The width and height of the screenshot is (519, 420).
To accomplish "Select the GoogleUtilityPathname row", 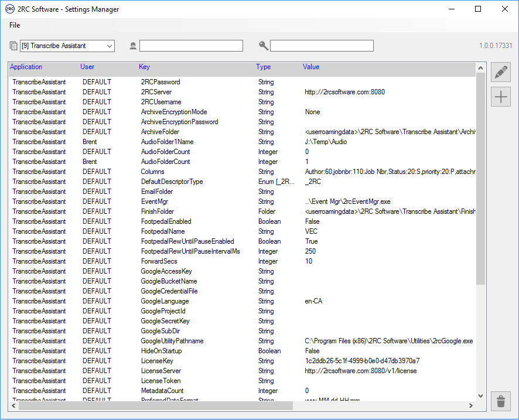I will point(242,341).
